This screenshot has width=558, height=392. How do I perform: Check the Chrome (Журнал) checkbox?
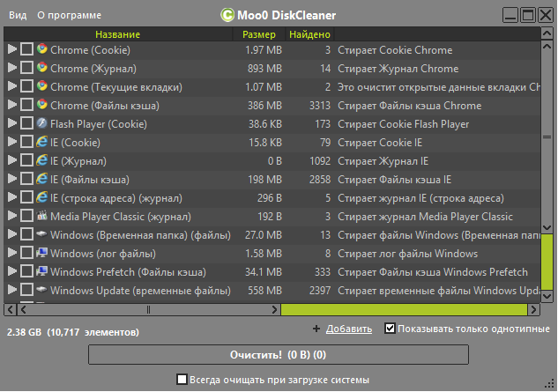tap(26, 68)
